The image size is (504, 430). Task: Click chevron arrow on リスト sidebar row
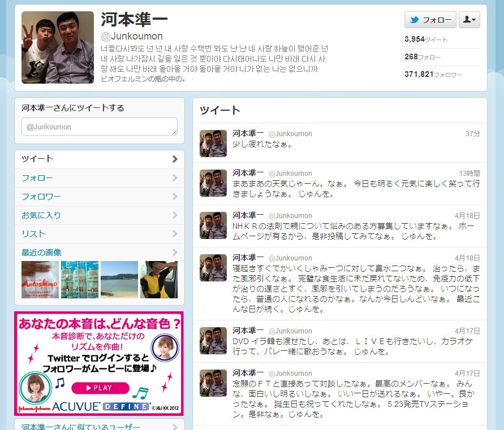pos(175,233)
